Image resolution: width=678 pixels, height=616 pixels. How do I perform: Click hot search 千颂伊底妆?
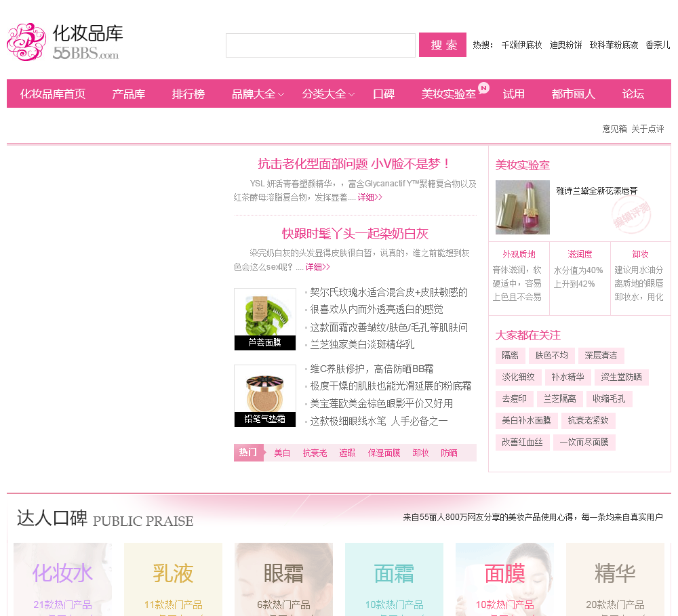tap(521, 45)
